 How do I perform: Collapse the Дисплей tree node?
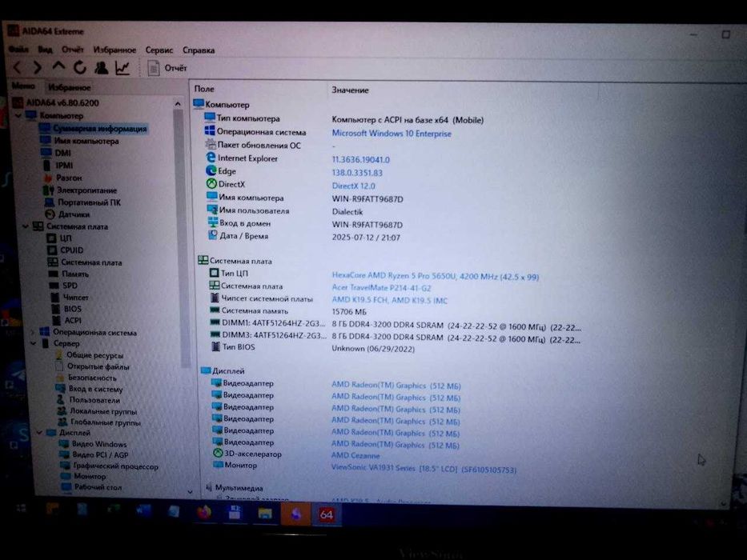pyautogui.click(x=39, y=432)
